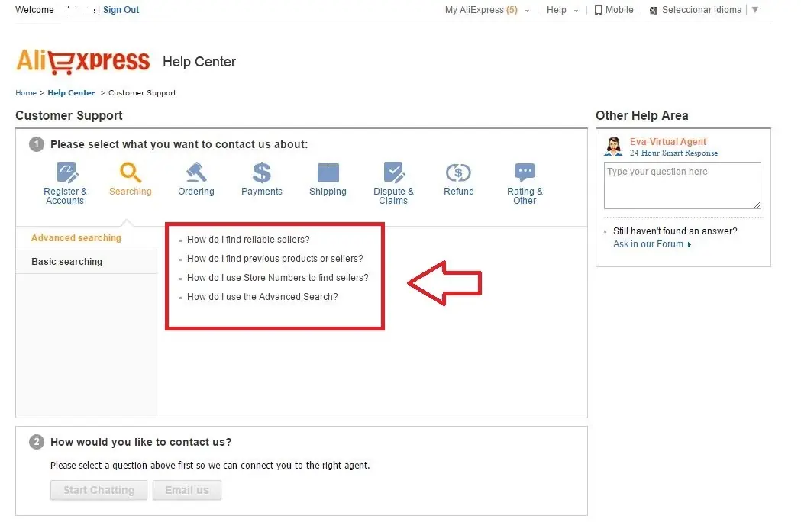The height and width of the screenshot is (532, 801).
Task: Open 'How do I find reliable sellers?'
Action: (248, 240)
